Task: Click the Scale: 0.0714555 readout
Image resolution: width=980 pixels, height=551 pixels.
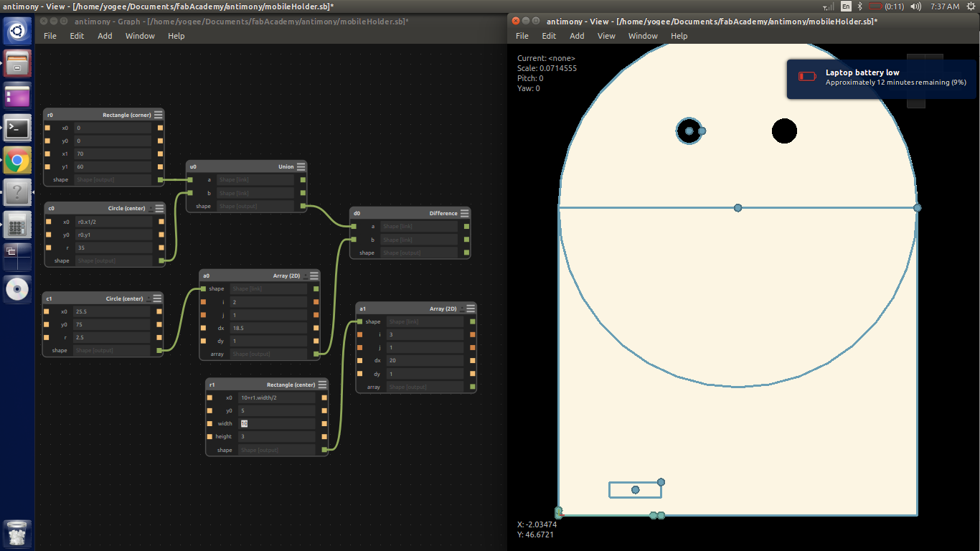Action: [547, 68]
